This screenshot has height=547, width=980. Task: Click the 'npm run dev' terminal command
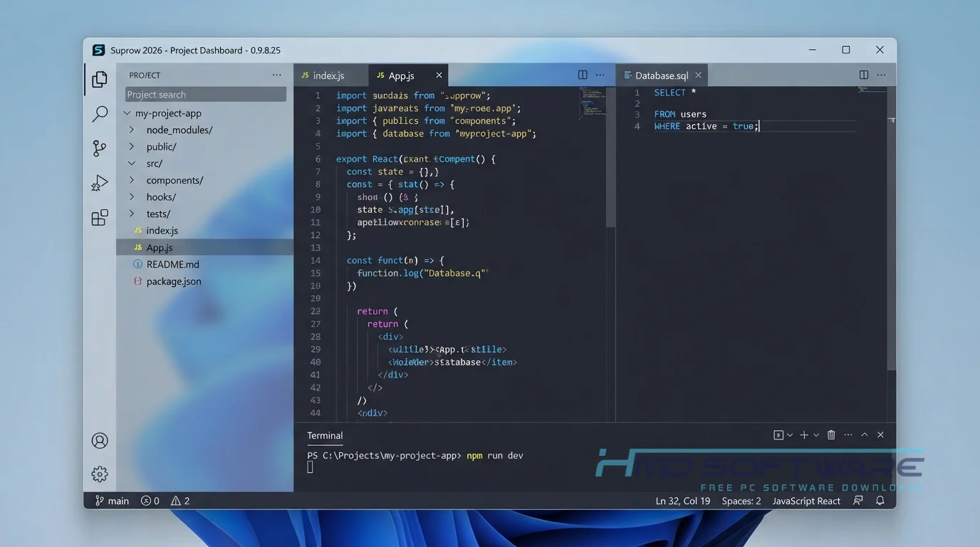pos(495,455)
